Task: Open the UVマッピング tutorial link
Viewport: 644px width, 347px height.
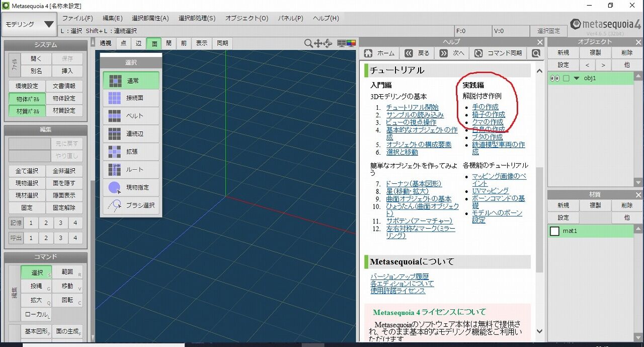Action: point(491,191)
